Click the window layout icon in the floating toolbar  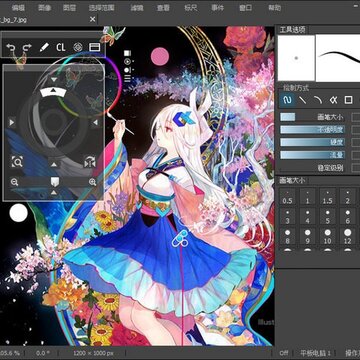(95, 47)
